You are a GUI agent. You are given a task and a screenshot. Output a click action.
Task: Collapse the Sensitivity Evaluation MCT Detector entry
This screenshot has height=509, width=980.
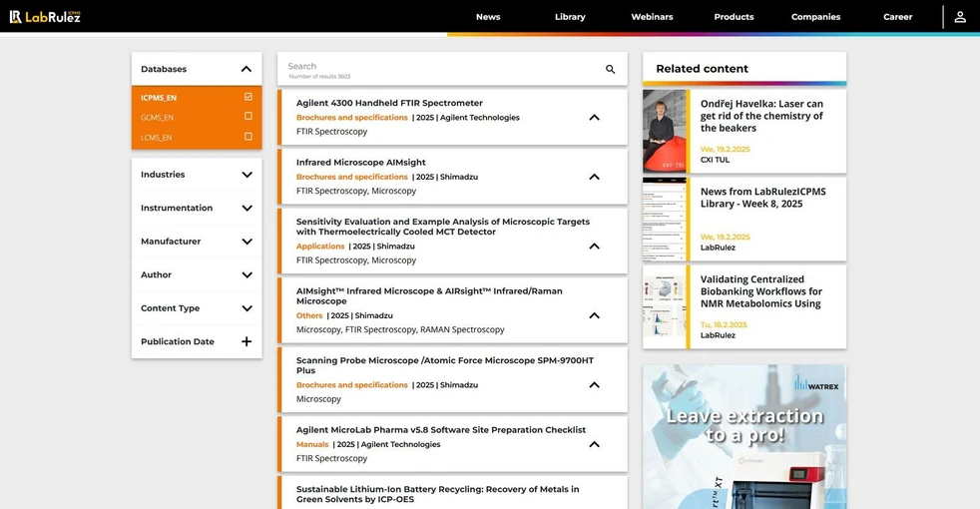pyautogui.click(x=595, y=247)
